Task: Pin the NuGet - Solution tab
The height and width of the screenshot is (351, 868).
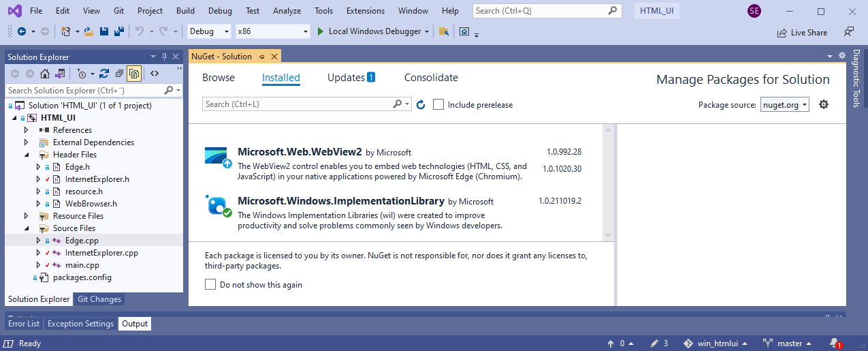Action: click(262, 57)
